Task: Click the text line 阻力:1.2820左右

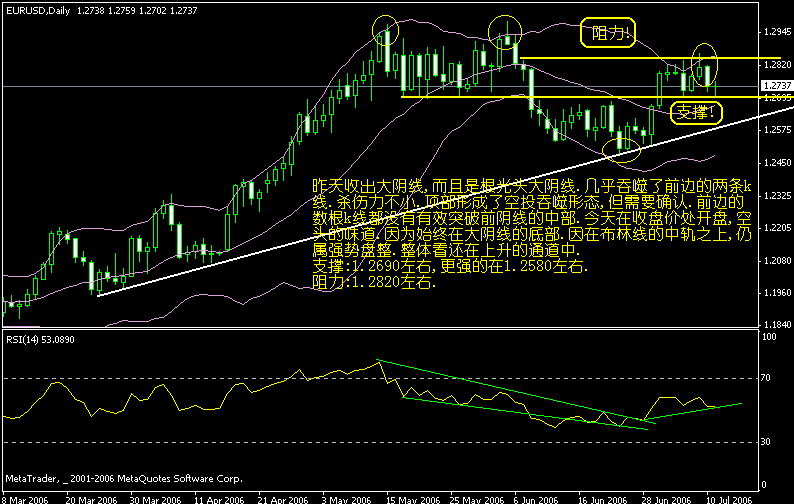Action: tap(374, 282)
